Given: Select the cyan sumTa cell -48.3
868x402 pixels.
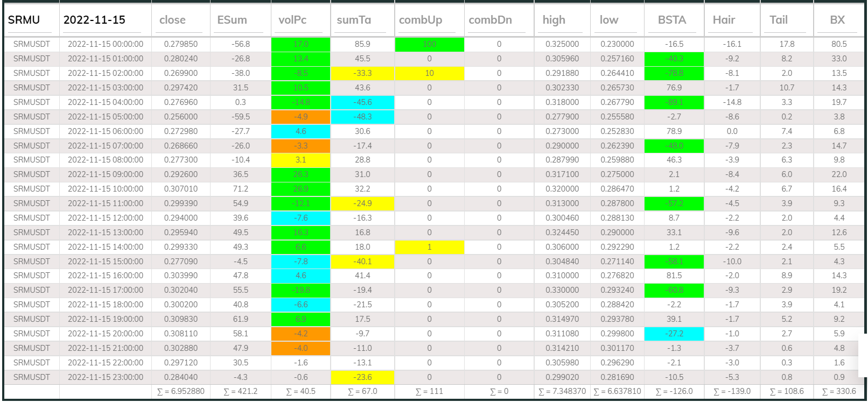Looking at the screenshot, I should pyautogui.click(x=362, y=117).
